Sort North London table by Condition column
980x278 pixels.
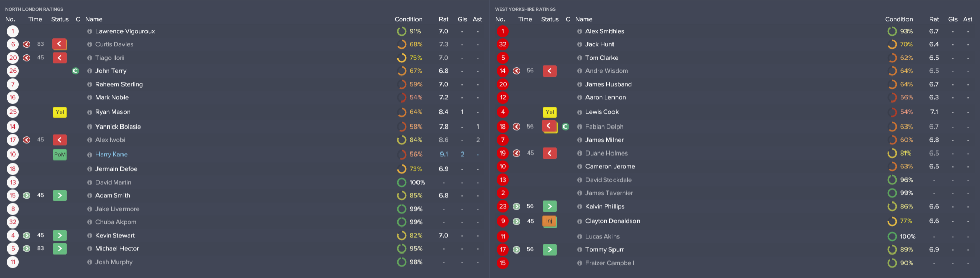tap(408, 19)
